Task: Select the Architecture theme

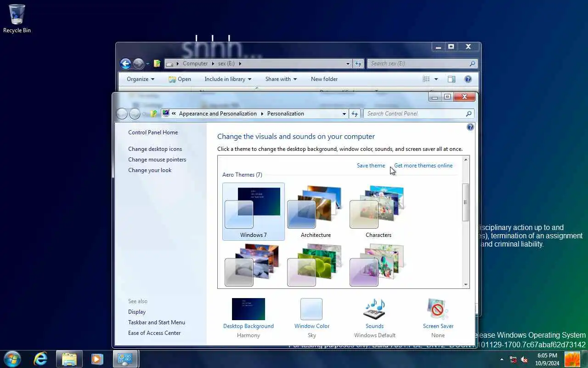Action: click(316, 212)
